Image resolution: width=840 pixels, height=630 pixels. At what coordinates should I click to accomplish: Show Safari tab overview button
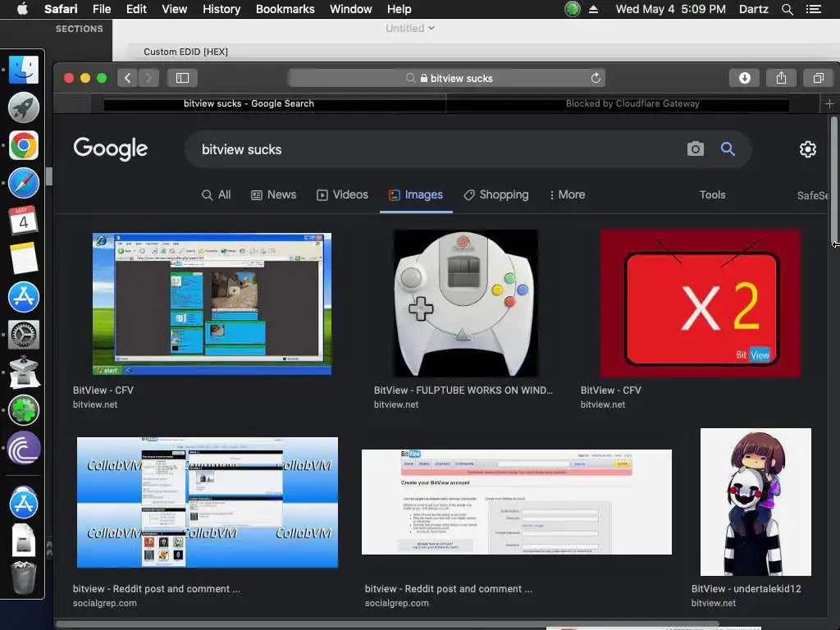[818, 78]
